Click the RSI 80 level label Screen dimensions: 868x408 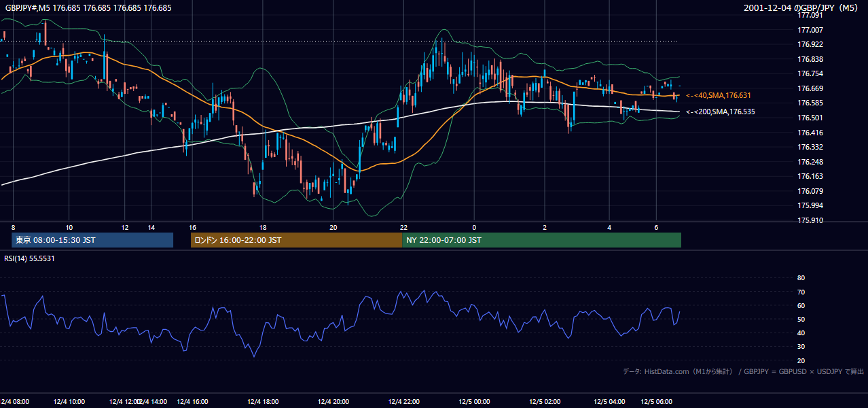pyautogui.click(x=801, y=278)
